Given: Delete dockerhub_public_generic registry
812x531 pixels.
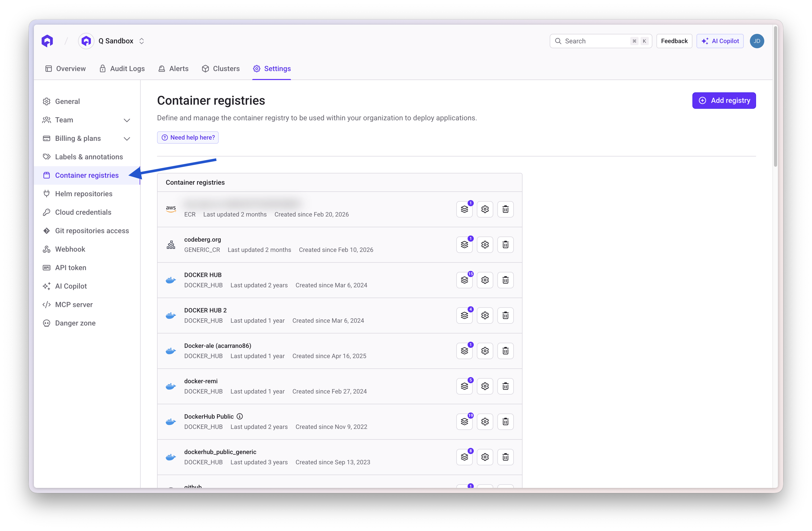Looking at the screenshot, I should (505, 457).
